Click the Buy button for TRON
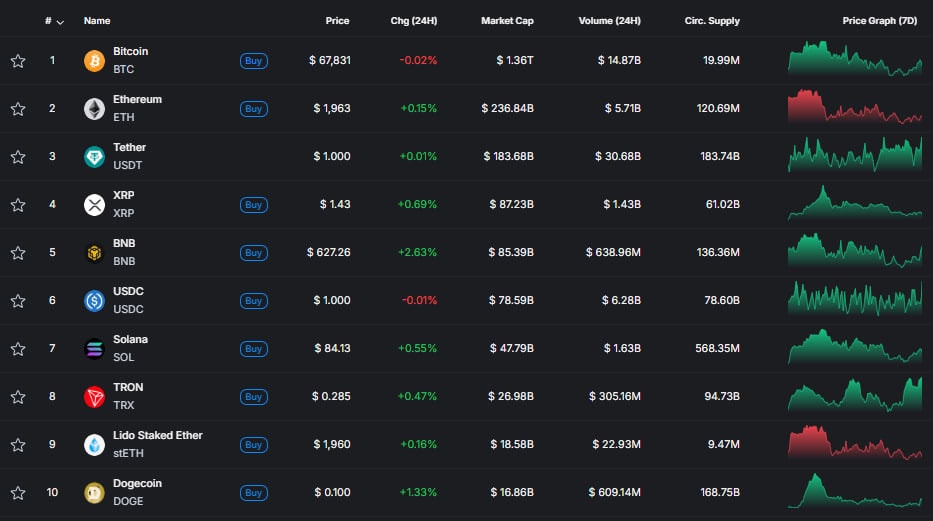The height and width of the screenshot is (521, 933). pos(253,397)
